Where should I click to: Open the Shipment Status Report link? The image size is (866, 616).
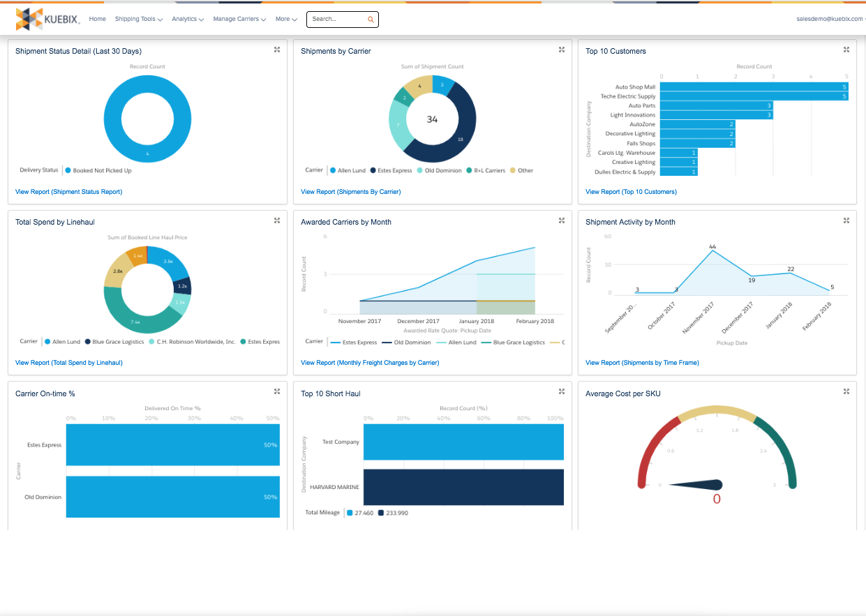pyautogui.click(x=68, y=191)
